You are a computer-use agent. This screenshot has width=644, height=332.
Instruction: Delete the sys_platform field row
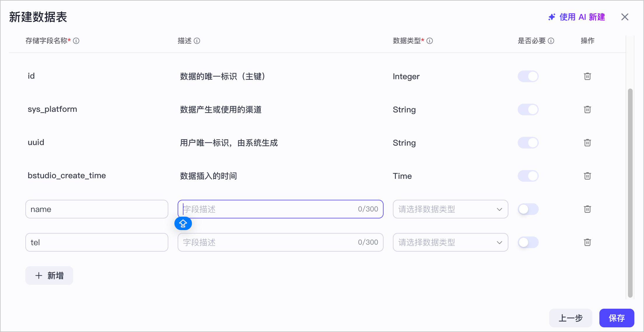pos(587,110)
